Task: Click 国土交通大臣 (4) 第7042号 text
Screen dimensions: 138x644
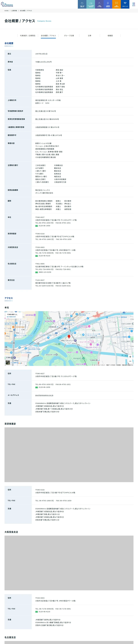Action: click(x=46, y=111)
